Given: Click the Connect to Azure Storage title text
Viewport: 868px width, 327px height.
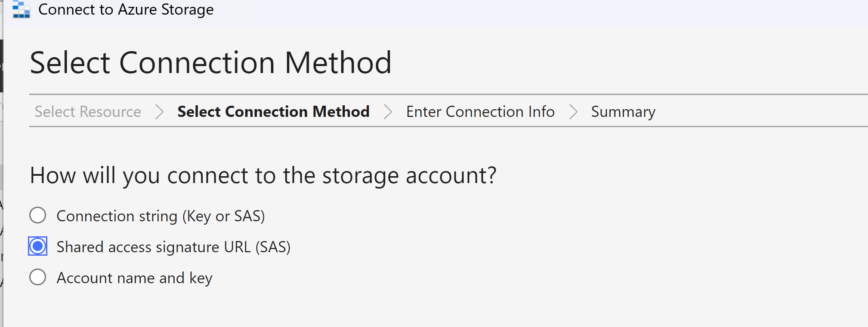Looking at the screenshot, I should (x=126, y=9).
